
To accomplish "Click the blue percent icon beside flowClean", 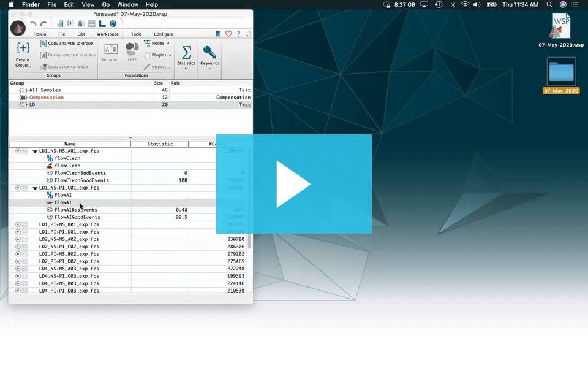I will pos(50,158).
